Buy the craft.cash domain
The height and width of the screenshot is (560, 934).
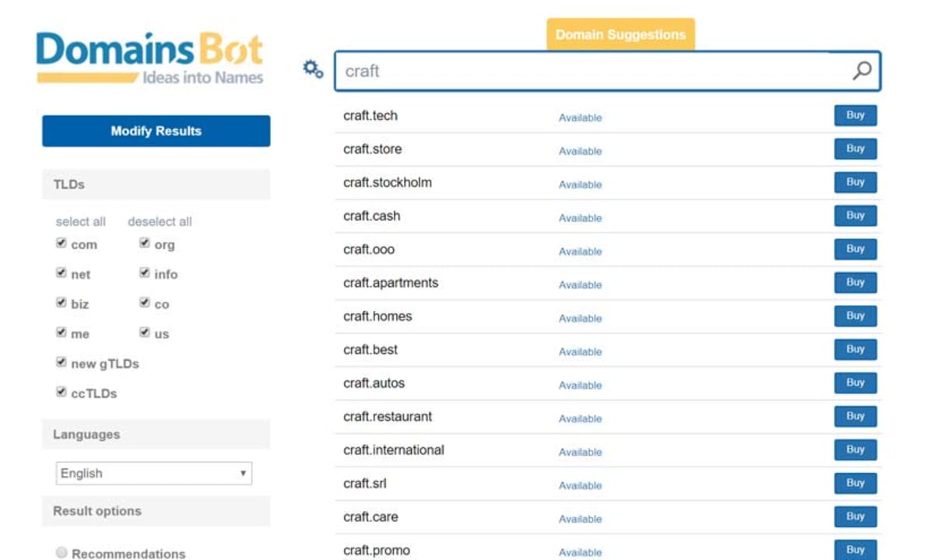(x=855, y=215)
